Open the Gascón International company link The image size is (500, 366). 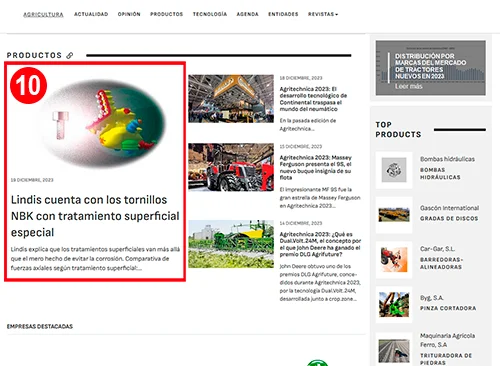tap(449, 208)
